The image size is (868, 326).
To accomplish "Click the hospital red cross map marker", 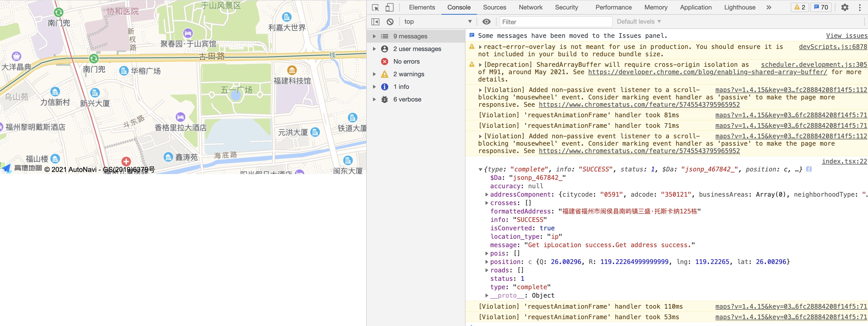I will coord(126,161).
